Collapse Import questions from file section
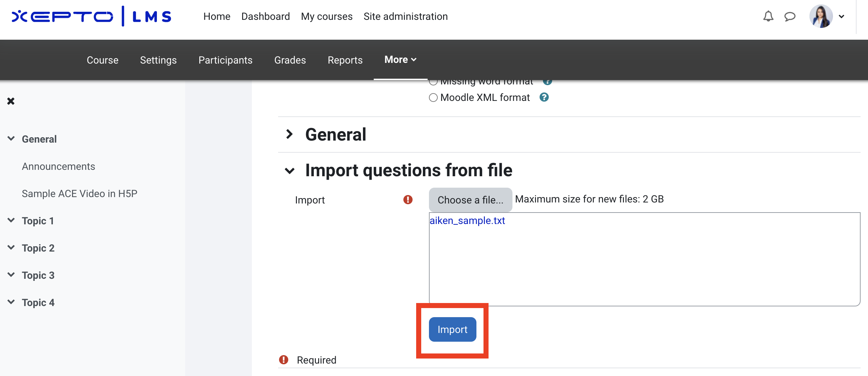 pyautogui.click(x=289, y=170)
